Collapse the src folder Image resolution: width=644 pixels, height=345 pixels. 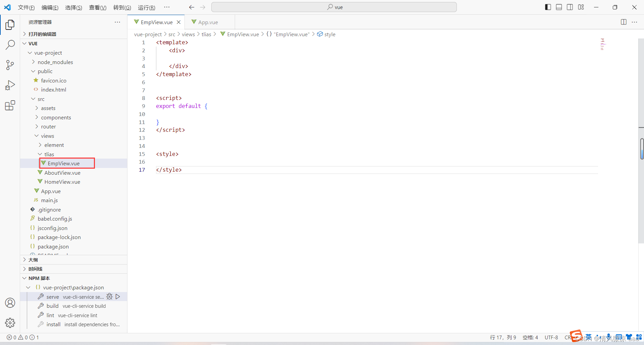pos(74,99)
